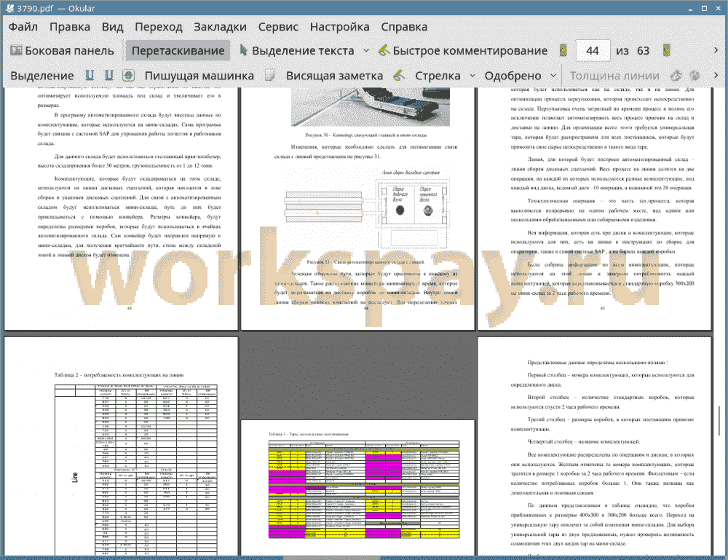Viewport: 728px width, 560px height.
Task: Click the cursor icon of Выделение текста
Action: [x=243, y=50]
